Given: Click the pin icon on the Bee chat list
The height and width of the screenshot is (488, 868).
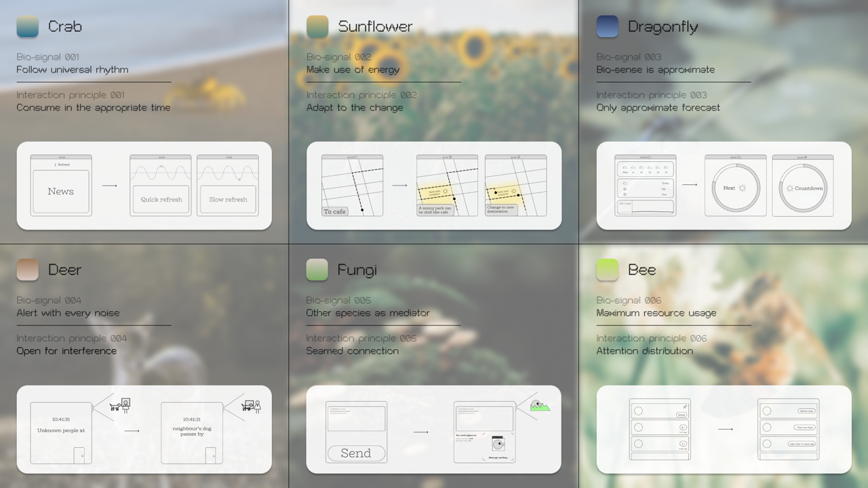Looking at the screenshot, I should point(685,407).
